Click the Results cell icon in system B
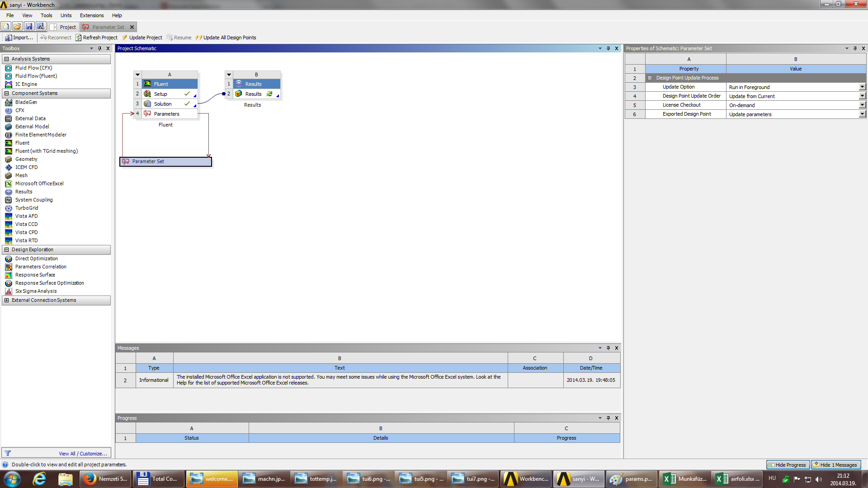 coord(239,94)
